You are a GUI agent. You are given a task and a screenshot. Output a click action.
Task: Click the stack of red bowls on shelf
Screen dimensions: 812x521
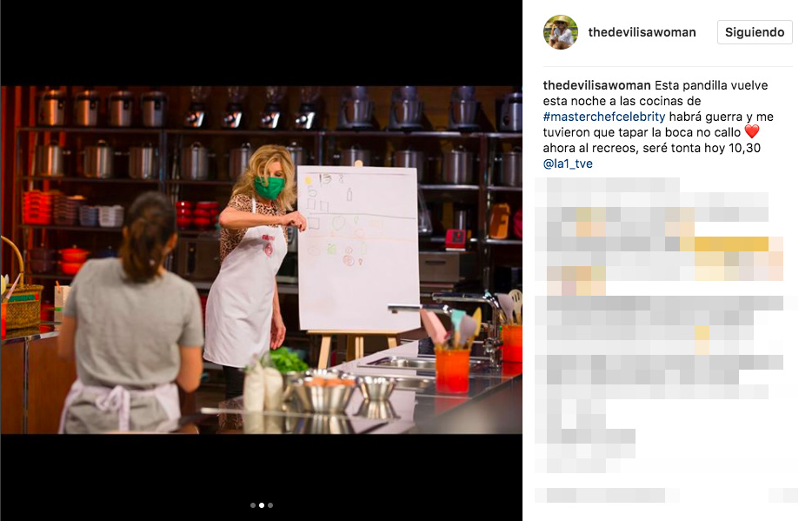coord(37,208)
